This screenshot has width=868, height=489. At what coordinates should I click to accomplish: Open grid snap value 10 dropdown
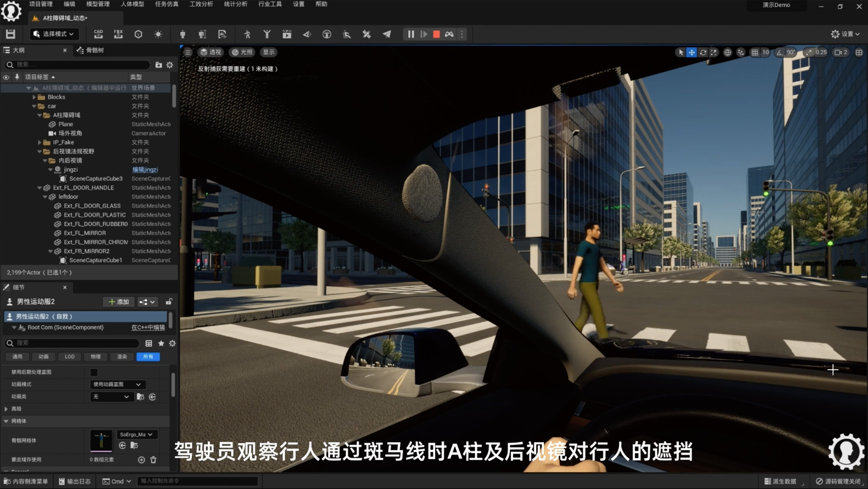(x=765, y=52)
